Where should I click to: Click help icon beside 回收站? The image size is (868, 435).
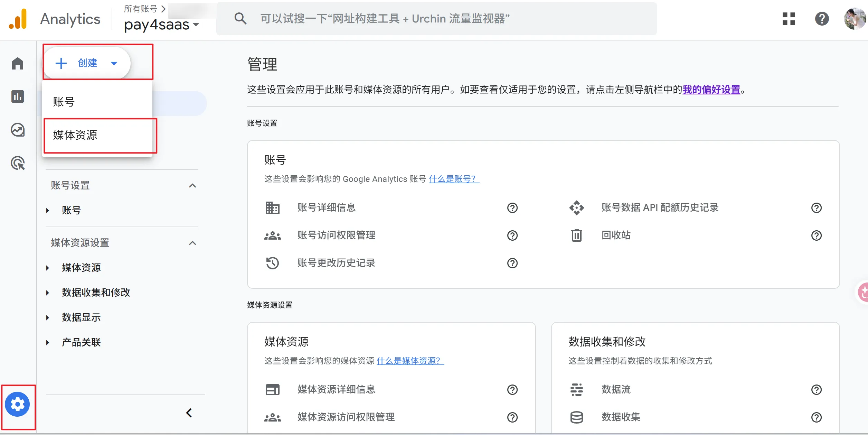tap(816, 235)
